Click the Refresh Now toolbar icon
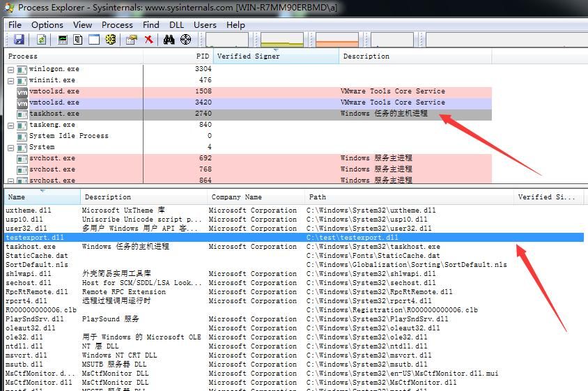The height and width of the screenshot is (391, 588). 41,40
